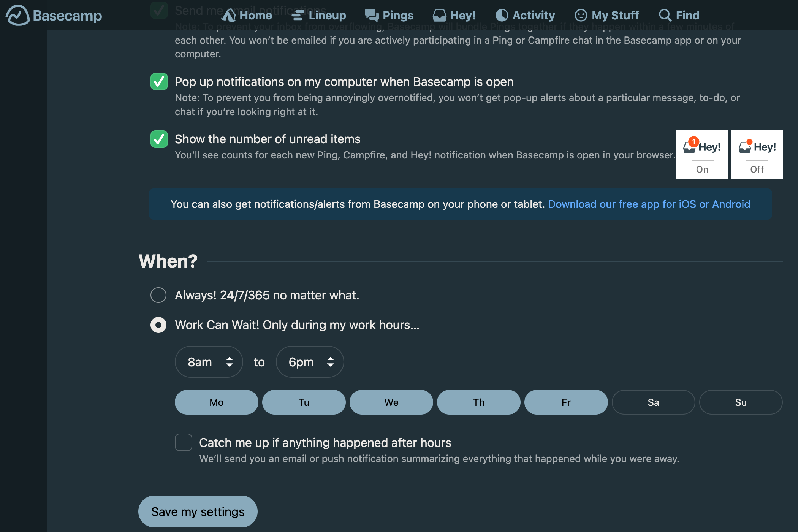Click the Activity half-circle icon
Screen dimensions: 798x532
point(502,15)
